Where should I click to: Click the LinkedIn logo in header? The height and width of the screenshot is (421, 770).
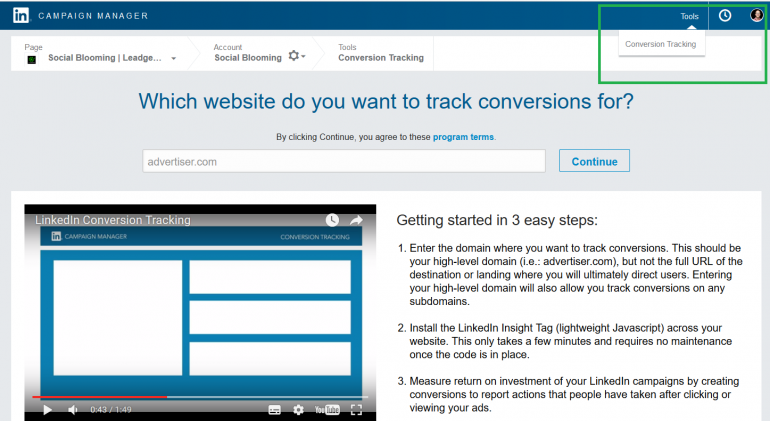[21, 15]
